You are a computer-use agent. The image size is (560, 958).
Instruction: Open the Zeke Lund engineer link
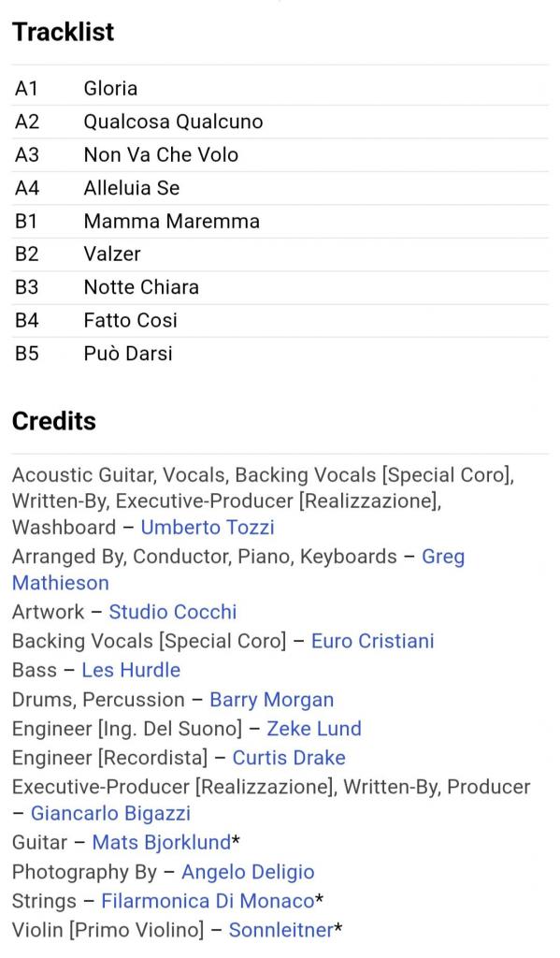pos(314,729)
